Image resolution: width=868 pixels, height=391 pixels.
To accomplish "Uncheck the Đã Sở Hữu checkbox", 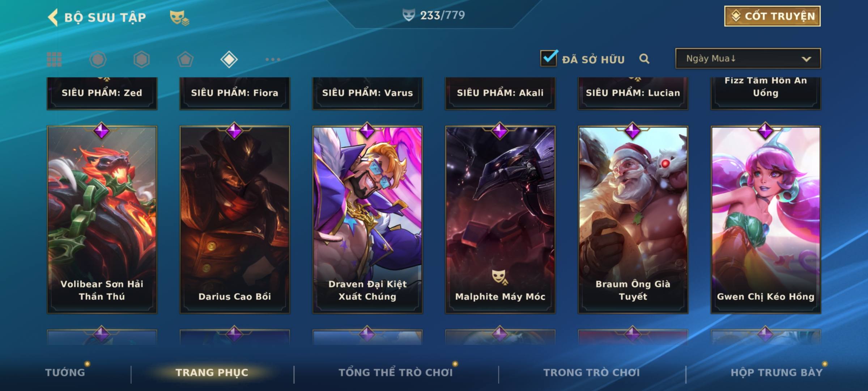I will (x=549, y=58).
